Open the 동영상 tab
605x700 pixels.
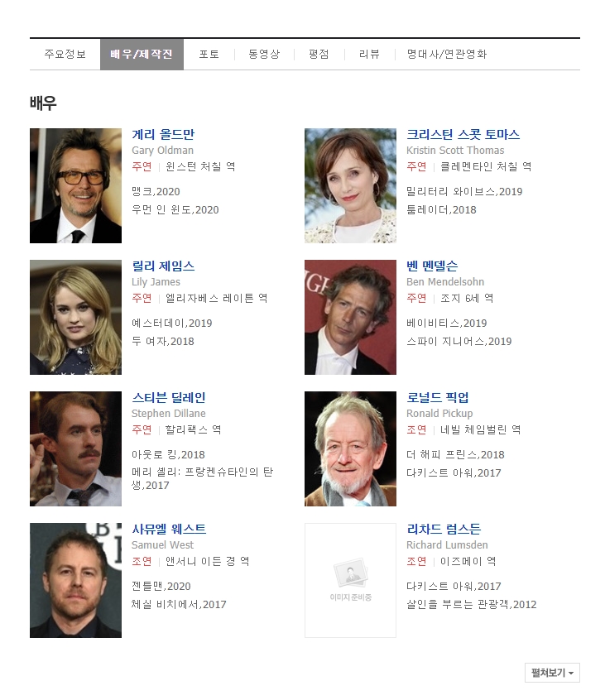pos(264,54)
